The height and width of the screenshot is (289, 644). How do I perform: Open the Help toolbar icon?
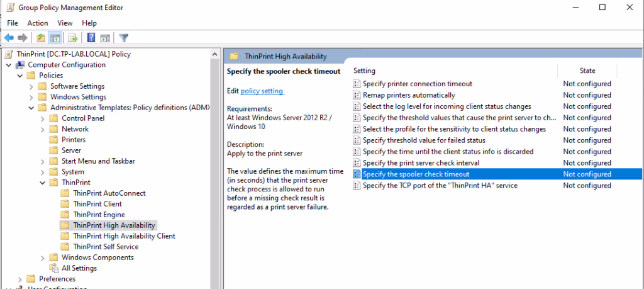pos(91,38)
